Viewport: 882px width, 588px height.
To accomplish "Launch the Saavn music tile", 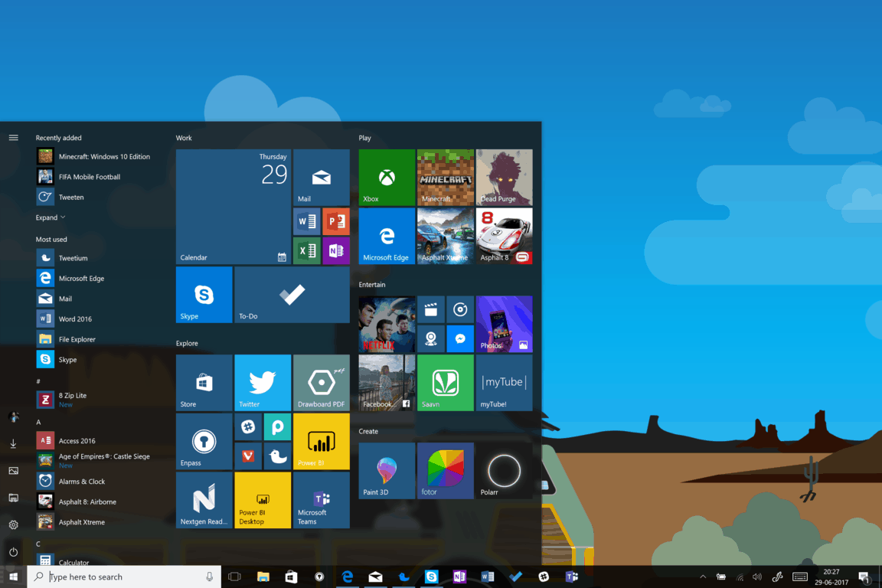I will tap(445, 383).
